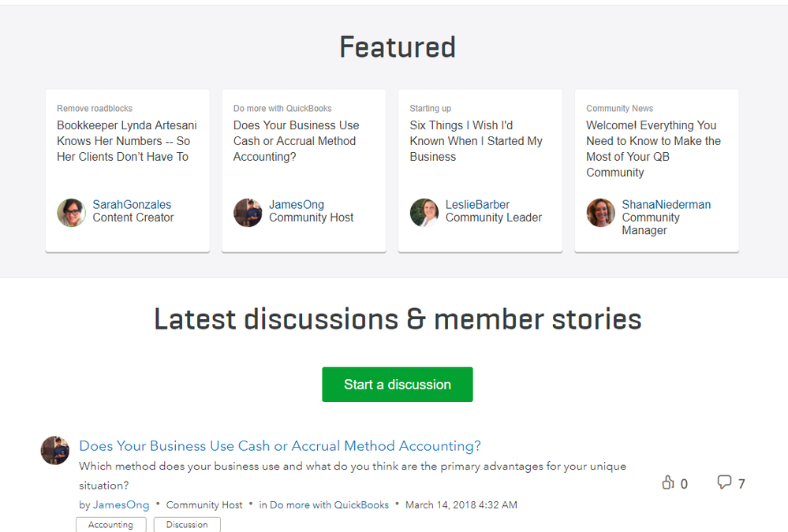788x532 pixels.
Task: Visit LeslieBarber's profile name link
Action: coord(477,205)
